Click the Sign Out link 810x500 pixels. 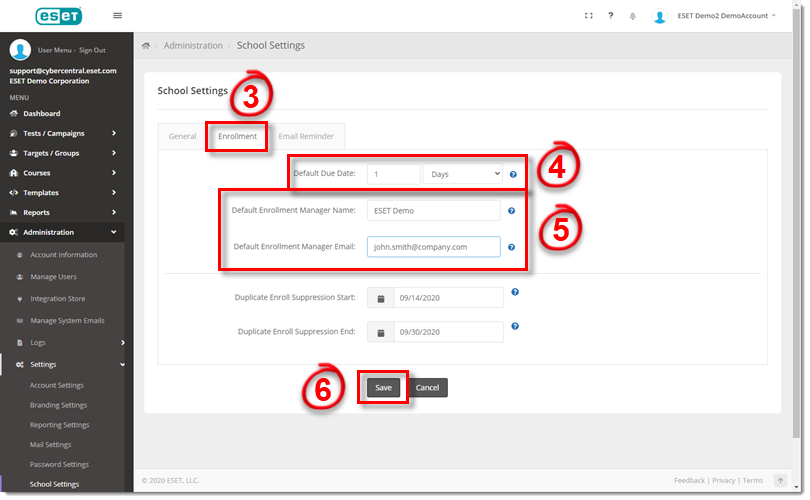92,50
